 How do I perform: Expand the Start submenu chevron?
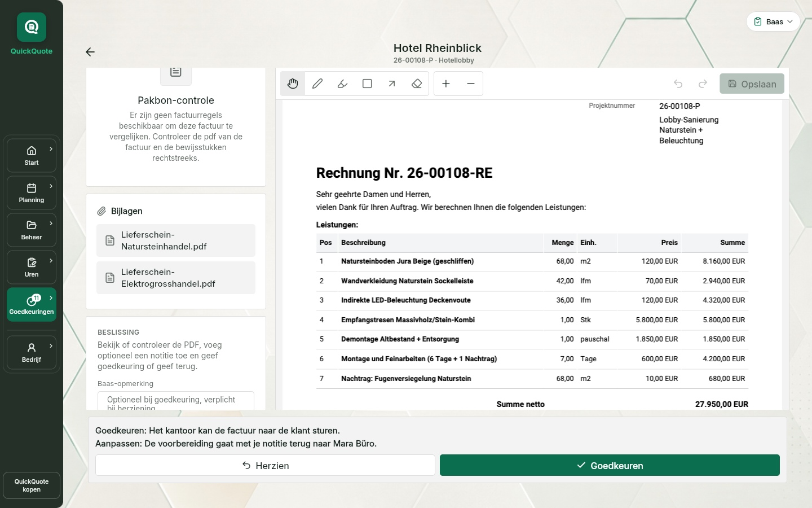[51, 149]
